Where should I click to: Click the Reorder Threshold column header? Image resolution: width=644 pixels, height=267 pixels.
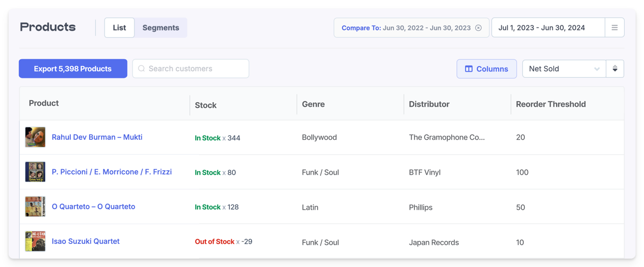coord(550,104)
